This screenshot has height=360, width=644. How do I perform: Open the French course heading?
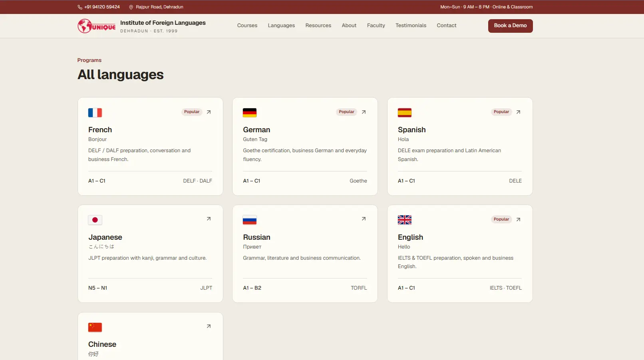click(100, 130)
